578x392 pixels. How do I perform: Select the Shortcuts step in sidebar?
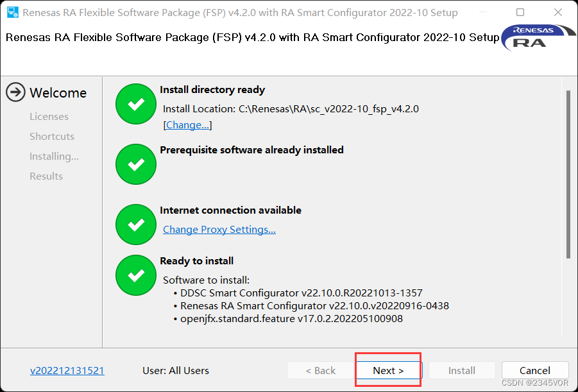52,136
